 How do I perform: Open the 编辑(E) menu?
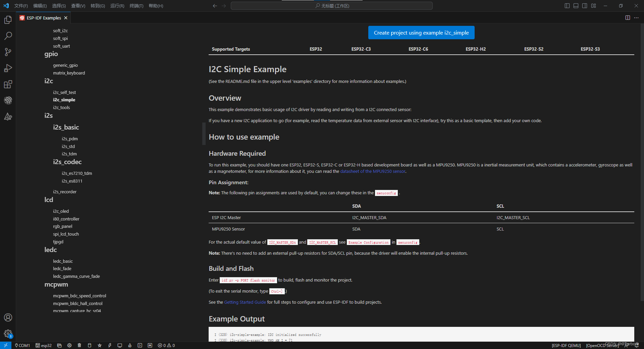point(40,6)
